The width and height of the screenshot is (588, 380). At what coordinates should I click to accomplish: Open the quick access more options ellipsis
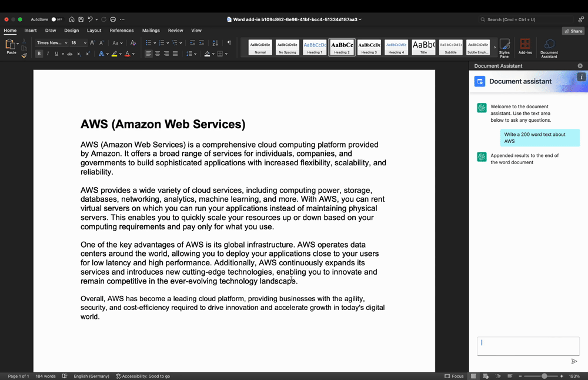pos(122,19)
